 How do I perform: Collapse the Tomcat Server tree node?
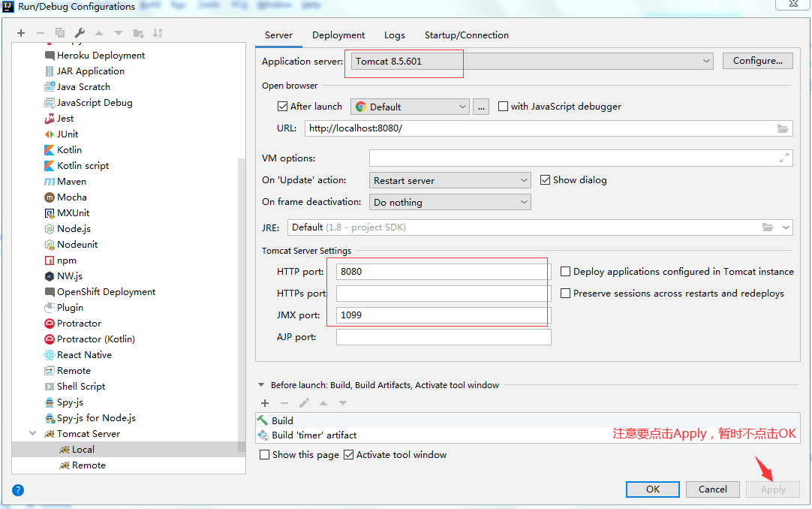[x=32, y=433]
